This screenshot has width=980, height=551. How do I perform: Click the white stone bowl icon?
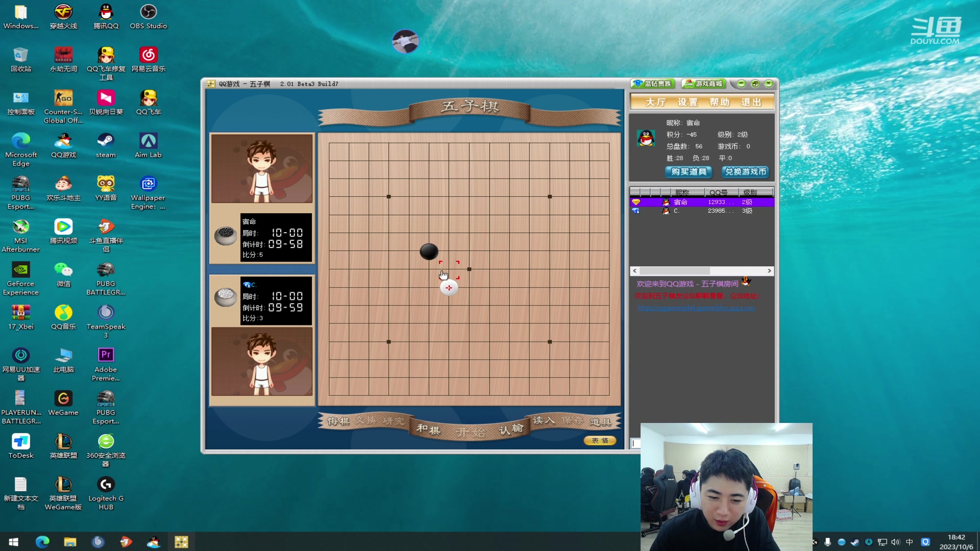pos(225,296)
